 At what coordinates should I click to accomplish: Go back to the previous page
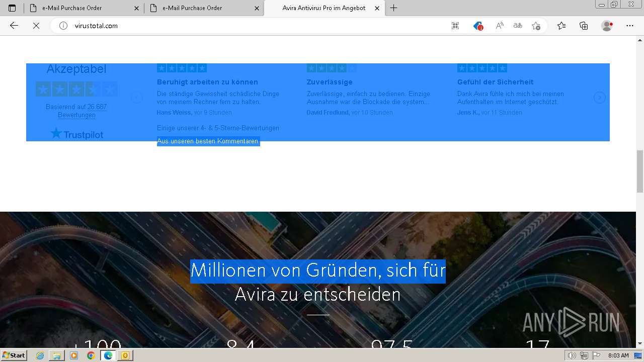click(14, 26)
